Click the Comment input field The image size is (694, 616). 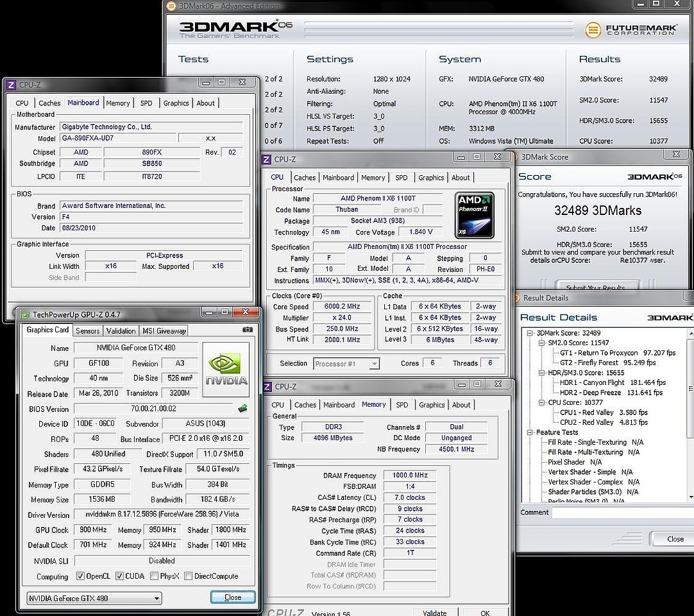coord(623,513)
